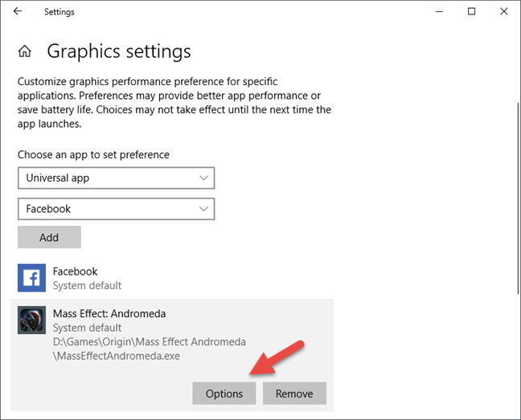The height and width of the screenshot is (420, 521).
Task: Expand the Universal app dropdown
Action: point(116,178)
